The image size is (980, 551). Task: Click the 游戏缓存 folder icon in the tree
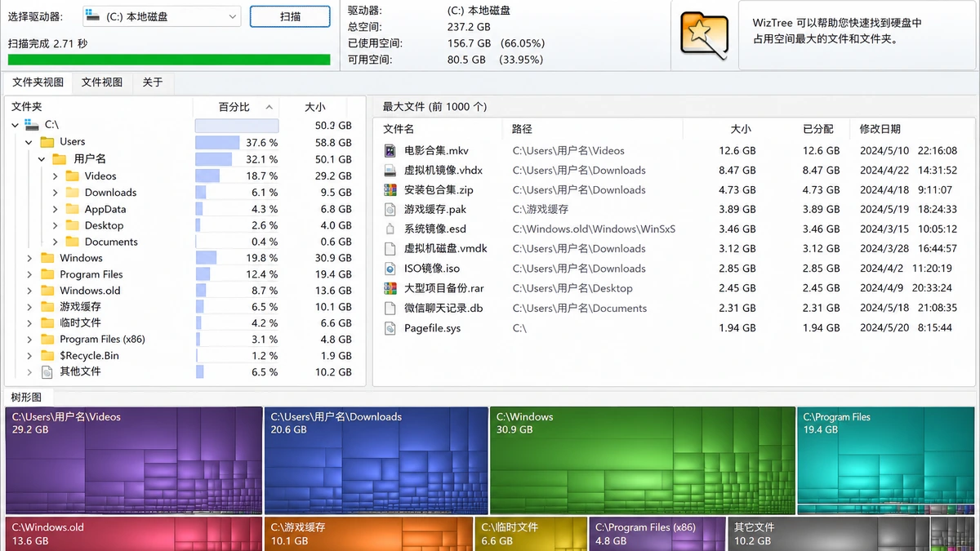pyautogui.click(x=48, y=307)
